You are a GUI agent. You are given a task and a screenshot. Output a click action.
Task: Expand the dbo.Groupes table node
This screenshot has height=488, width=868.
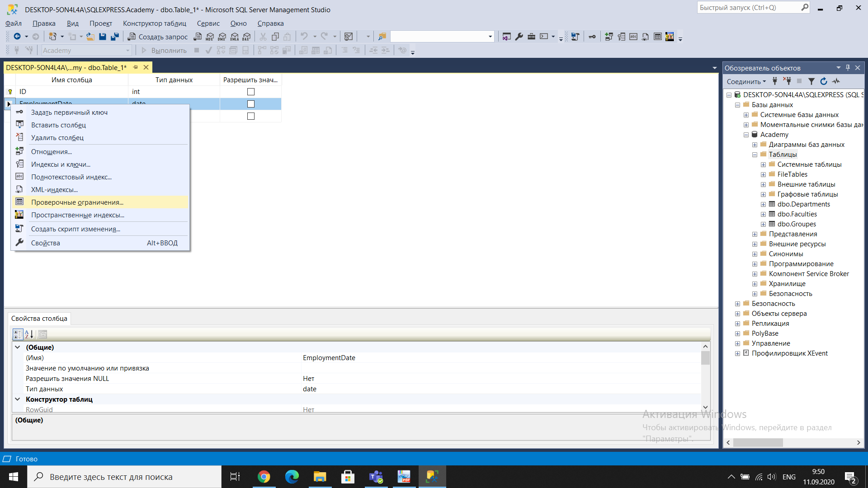point(763,224)
